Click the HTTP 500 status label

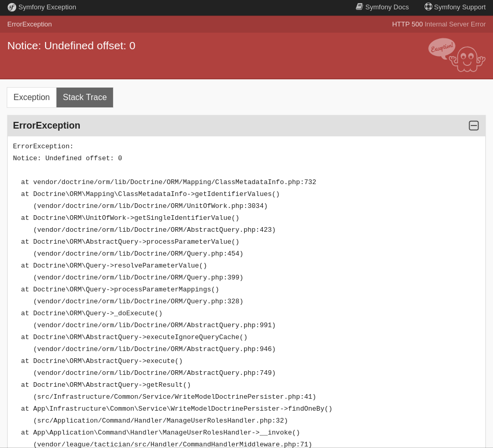click(x=407, y=24)
